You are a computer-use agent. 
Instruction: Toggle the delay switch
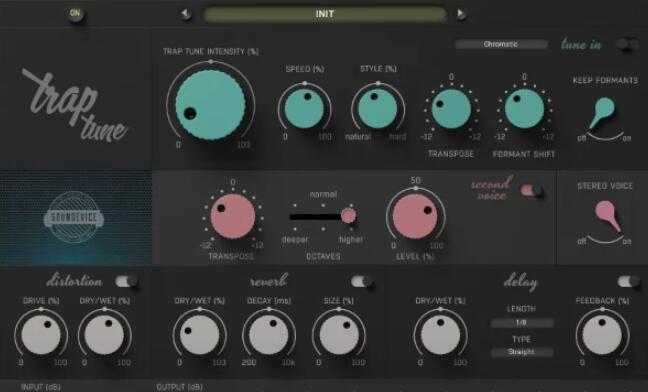click(628, 282)
